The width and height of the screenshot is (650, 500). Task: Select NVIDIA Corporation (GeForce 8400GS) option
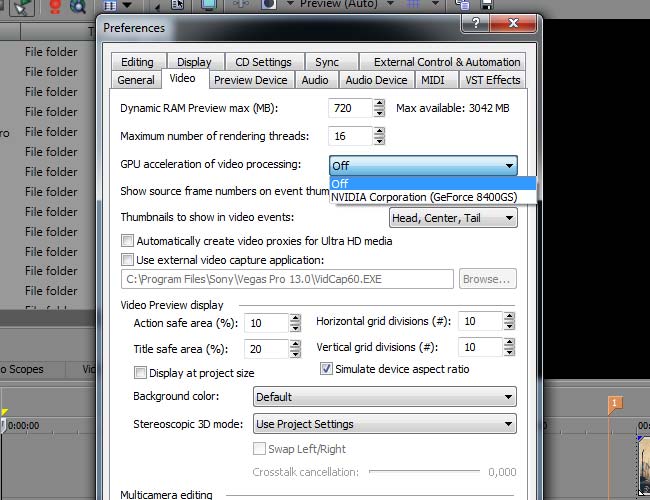tap(424, 197)
